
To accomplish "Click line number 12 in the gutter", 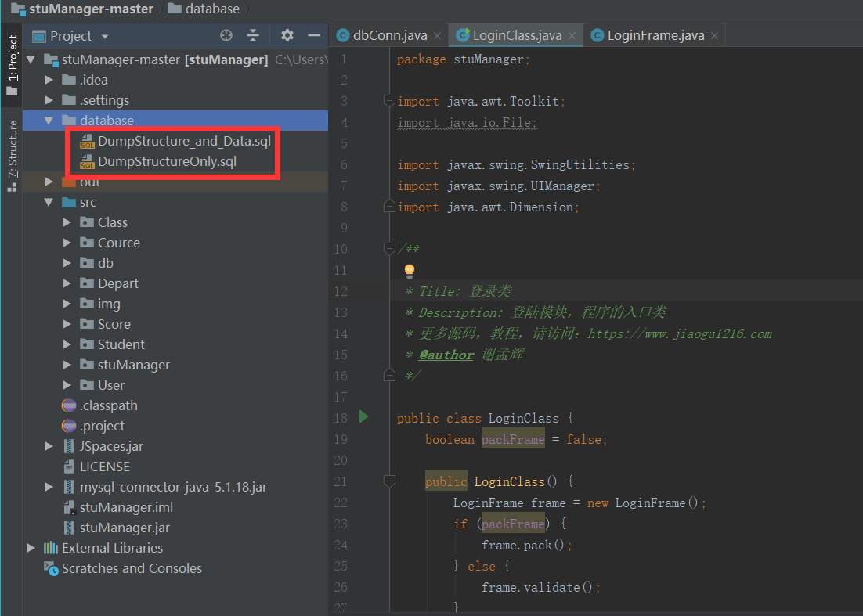I will [x=341, y=291].
